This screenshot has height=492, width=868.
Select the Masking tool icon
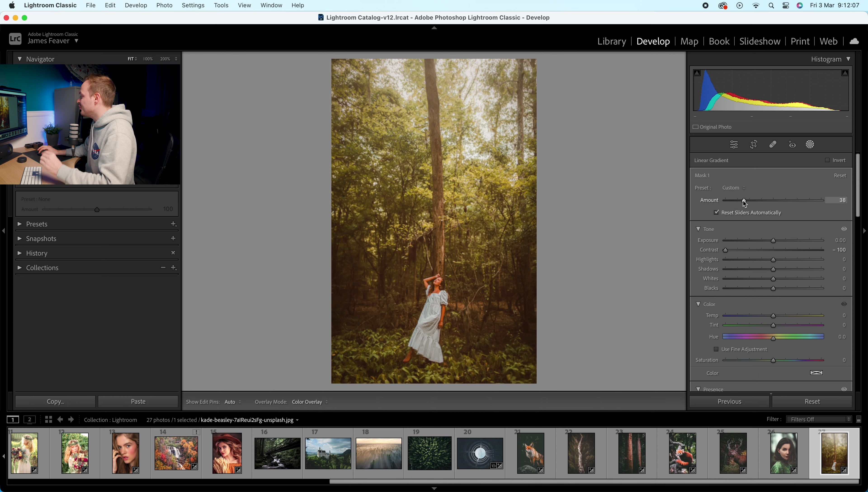coord(810,145)
